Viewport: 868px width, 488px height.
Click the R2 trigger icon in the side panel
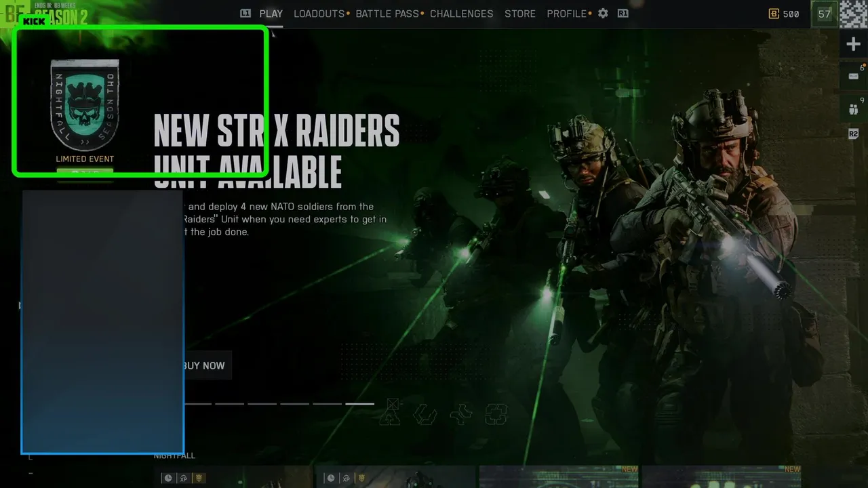tap(854, 134)
